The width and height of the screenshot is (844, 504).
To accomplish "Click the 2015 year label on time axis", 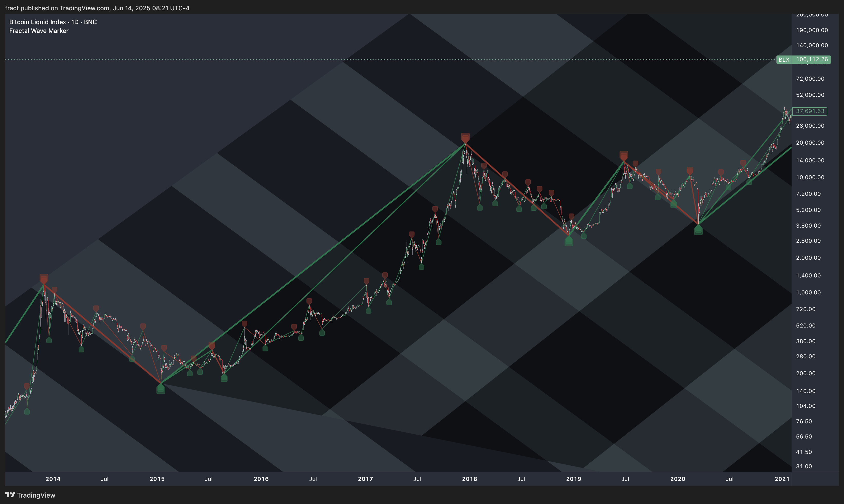I will [157, 479].
